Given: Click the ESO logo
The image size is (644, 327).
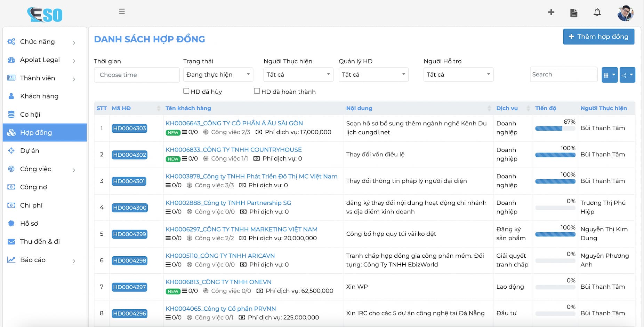Looking at the screenshot, I should (x=45, y=15).
